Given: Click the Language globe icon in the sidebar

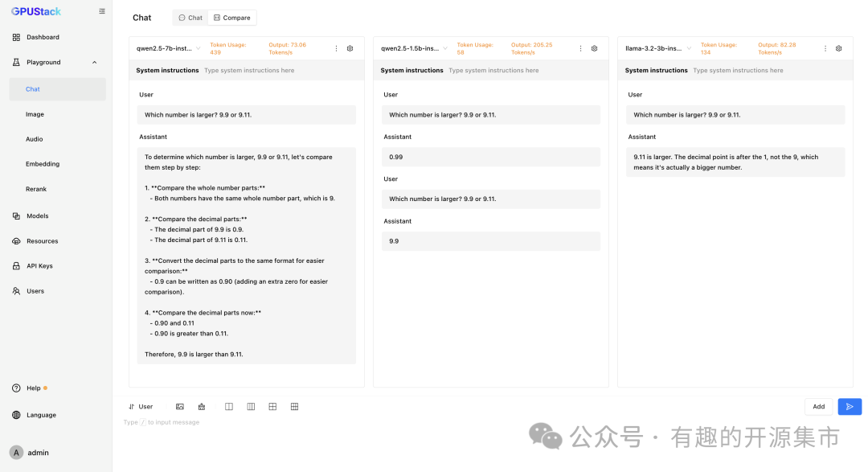Looking at the screenshot, I should click(16, 415).
